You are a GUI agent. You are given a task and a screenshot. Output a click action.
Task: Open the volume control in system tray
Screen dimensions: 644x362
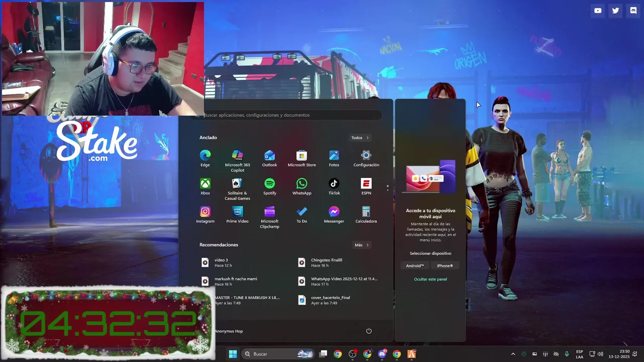pos(600,354)
